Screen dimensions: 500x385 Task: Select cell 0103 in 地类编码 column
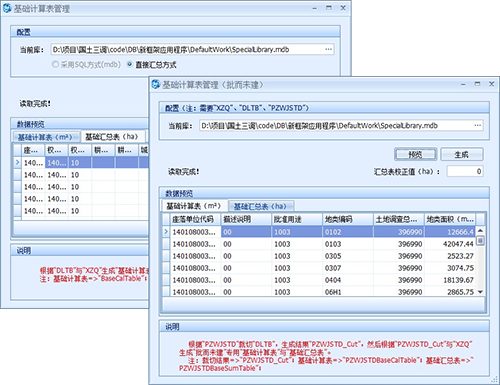coord(348,244)
